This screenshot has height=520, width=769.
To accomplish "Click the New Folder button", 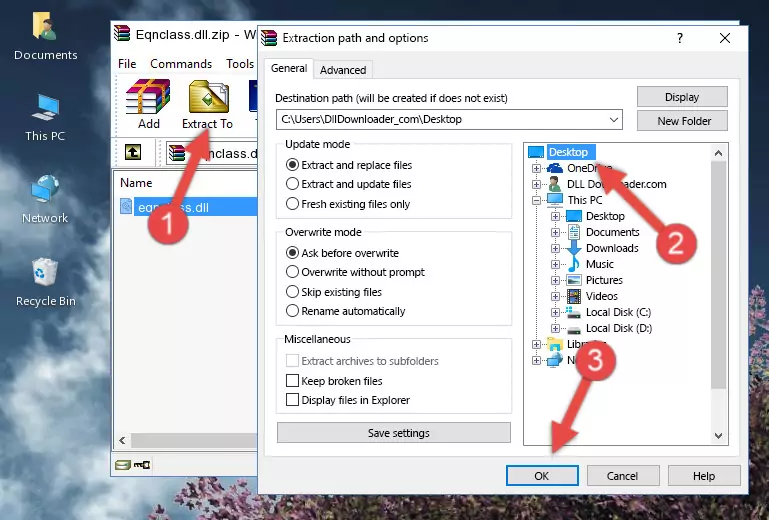I will [682, 121].
